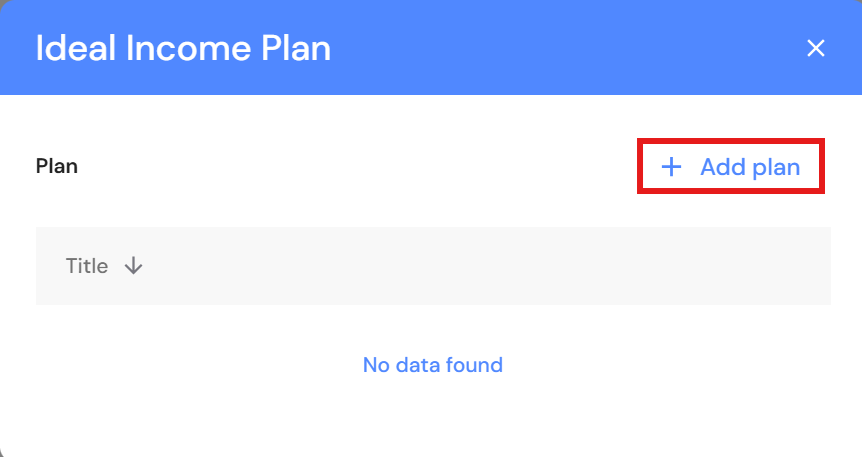Click the "Plan" section label
The image size is (862, 457).
(57, 166)
